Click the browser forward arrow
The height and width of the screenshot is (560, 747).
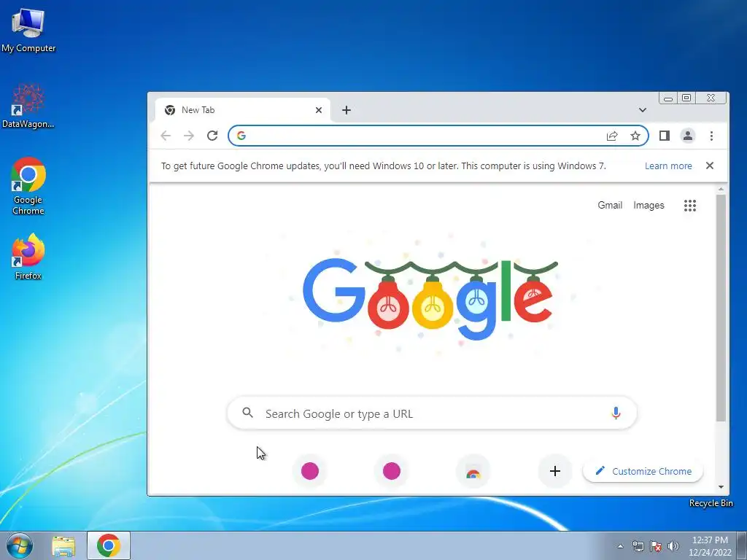(x=189, y=136)
